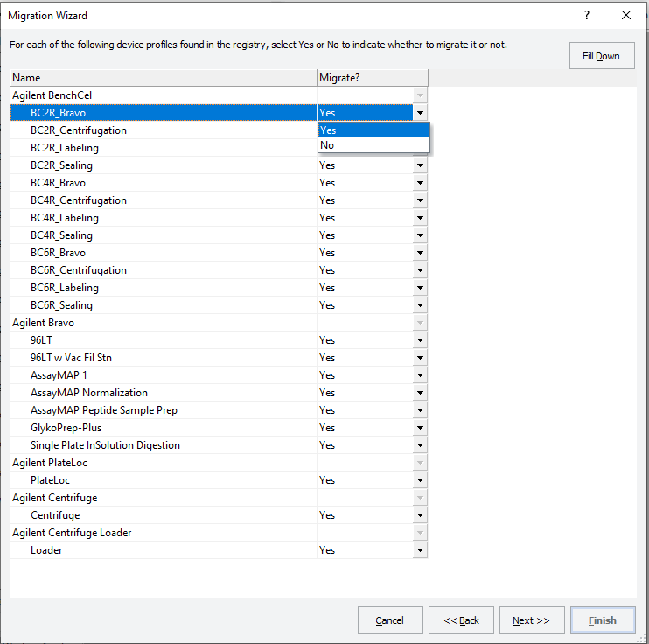Image resolution: width=649 pixels, height=644 pixels.
Task: Select the BC6R_Labeling profile name
Action: (65, 288)
